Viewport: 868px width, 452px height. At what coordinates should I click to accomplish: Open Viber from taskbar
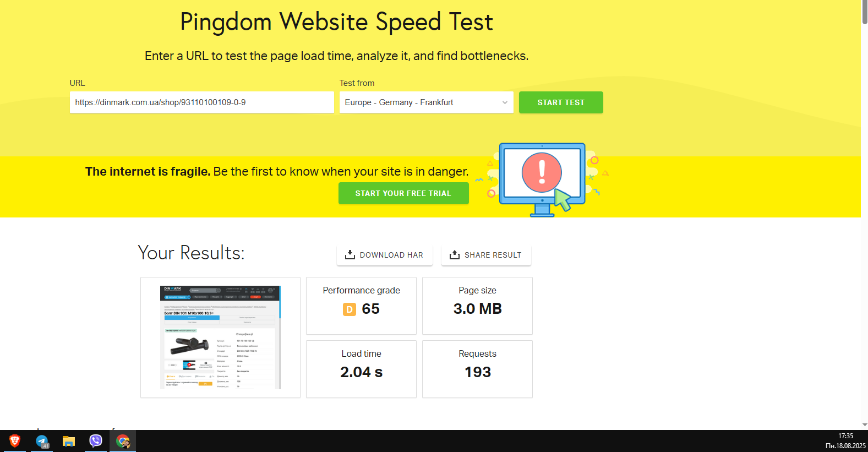click(x=96, y=441)
